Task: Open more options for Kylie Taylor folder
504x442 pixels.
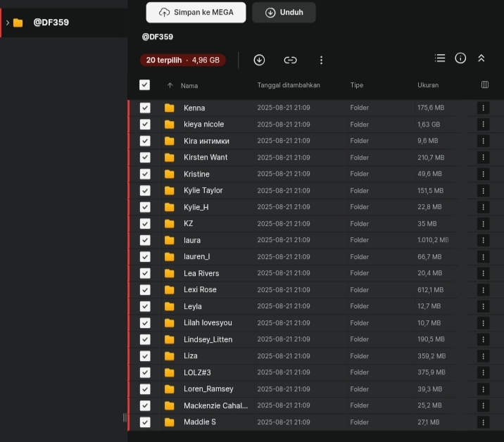Action: click(483, 191)
